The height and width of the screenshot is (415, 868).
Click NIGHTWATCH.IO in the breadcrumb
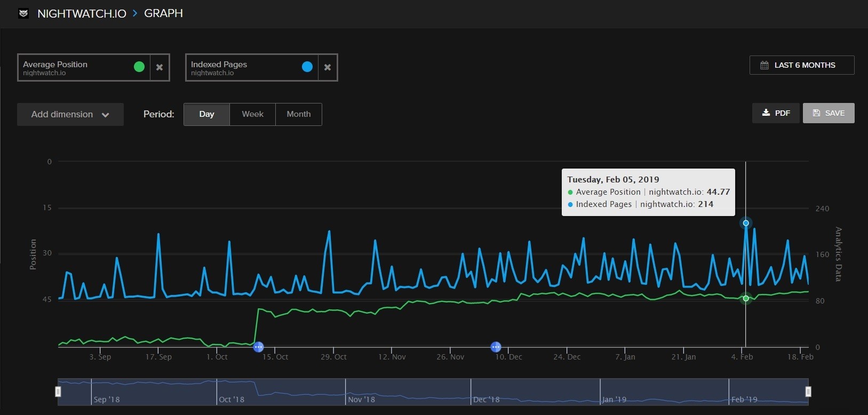[x=82, y=14]
